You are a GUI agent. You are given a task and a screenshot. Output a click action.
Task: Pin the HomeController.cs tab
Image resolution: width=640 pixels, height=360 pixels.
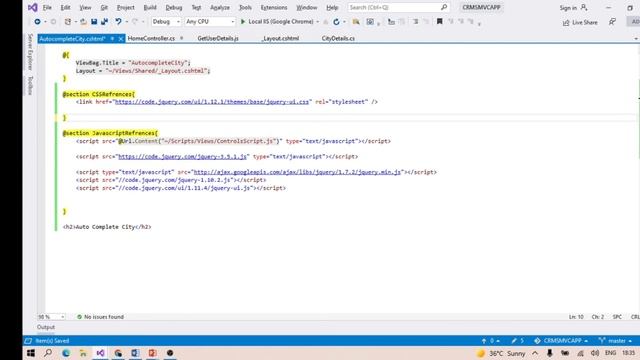[x=182, y=38]
